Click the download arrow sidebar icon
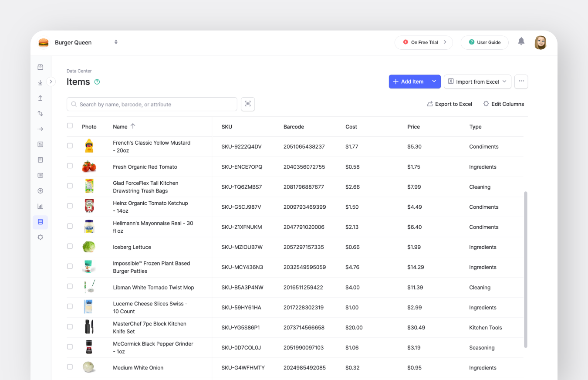Viewport: 588px width, 380px height. [40, 82]
